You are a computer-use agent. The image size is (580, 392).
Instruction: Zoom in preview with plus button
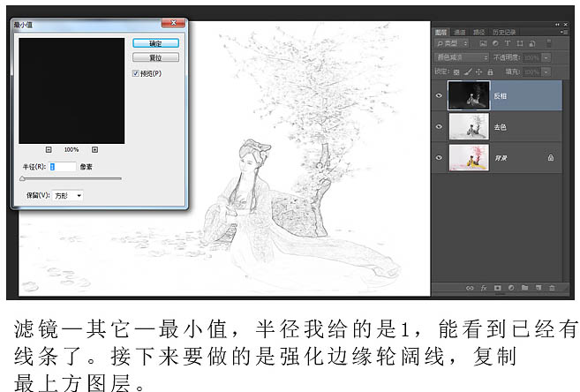point(94,149)
